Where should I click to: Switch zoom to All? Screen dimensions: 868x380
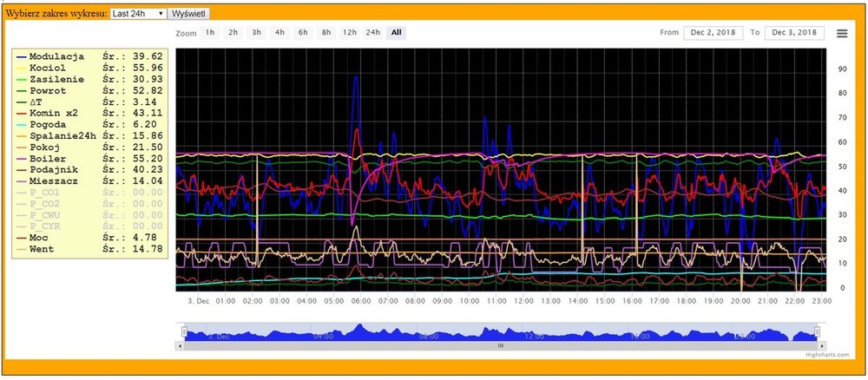tap(396, 33)
